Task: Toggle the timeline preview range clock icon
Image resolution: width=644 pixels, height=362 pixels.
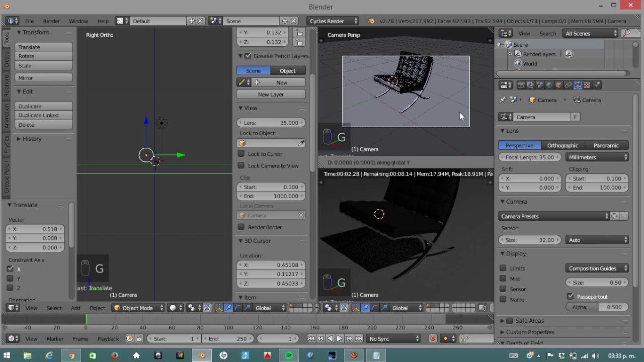Action: click(x=130, y=338)
